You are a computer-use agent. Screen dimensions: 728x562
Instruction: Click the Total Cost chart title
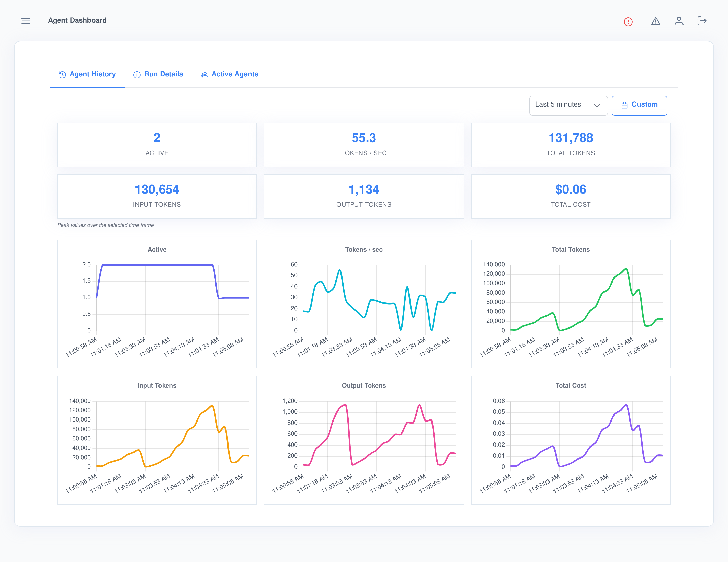571,385
